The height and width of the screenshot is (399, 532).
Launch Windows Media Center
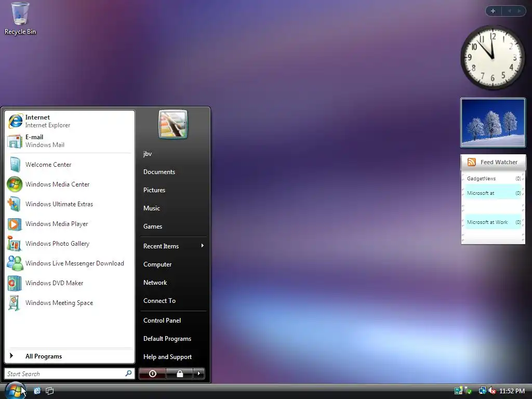(x=69, y=184)
